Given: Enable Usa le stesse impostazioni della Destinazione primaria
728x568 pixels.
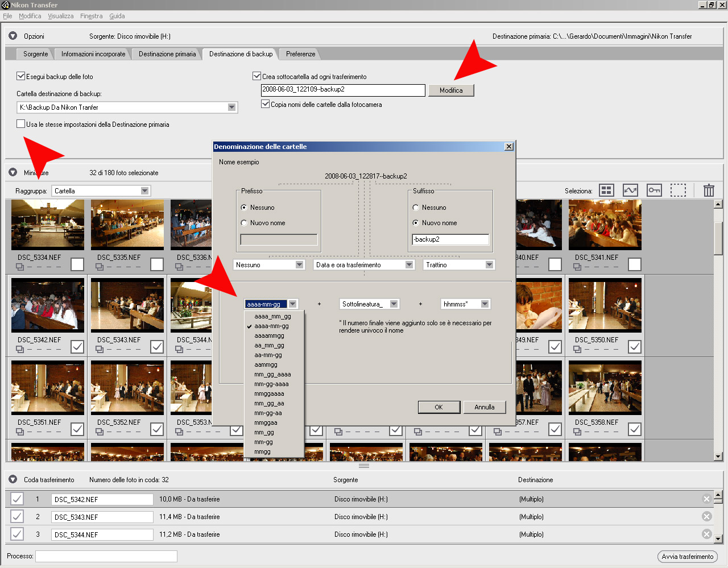Looking at the screenshot, I should tap(21, 123).
